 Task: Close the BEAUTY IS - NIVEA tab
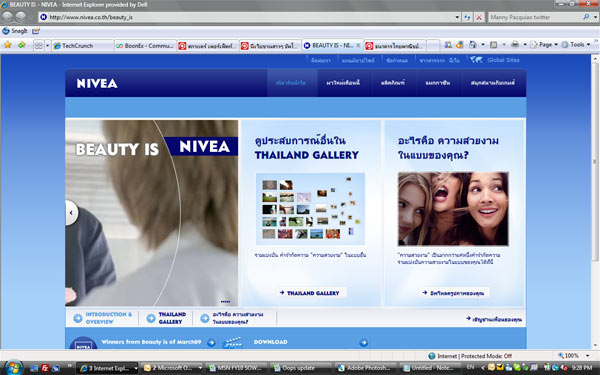click(358, 46)
